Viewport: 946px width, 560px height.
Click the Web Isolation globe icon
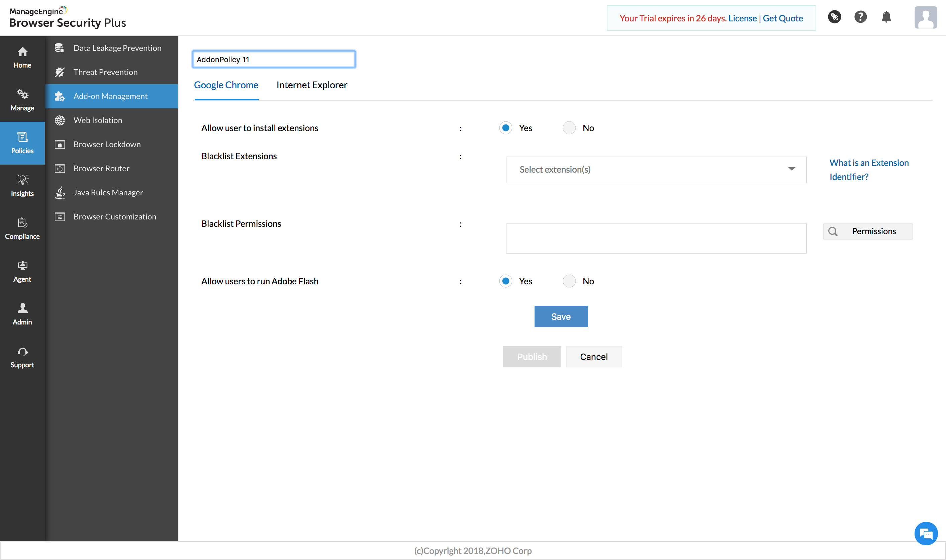(60, 120)
